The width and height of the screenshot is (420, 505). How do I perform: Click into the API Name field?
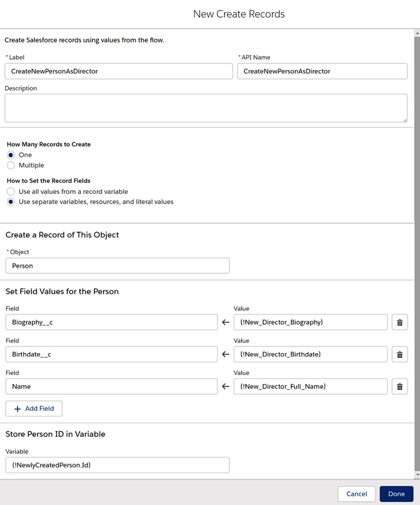pos(322,71)
